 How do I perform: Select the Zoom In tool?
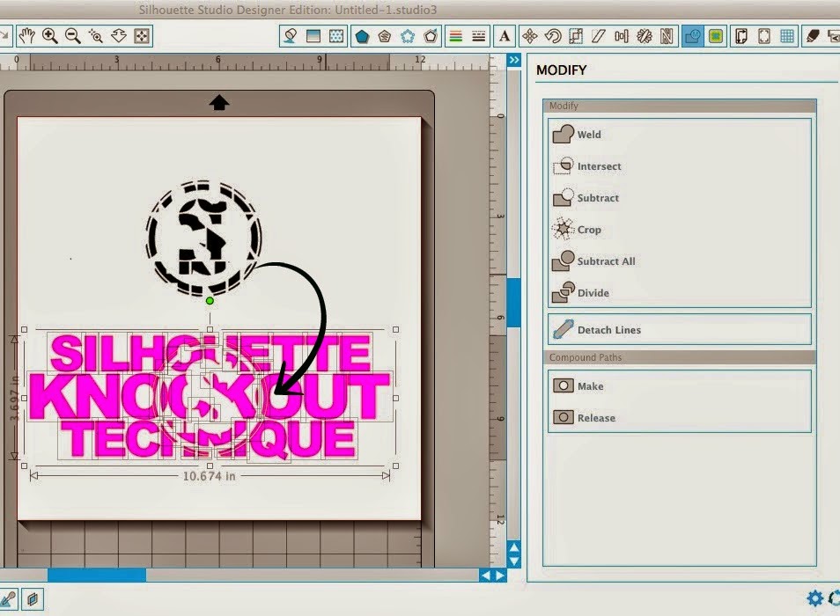click(x=50, y=36)
